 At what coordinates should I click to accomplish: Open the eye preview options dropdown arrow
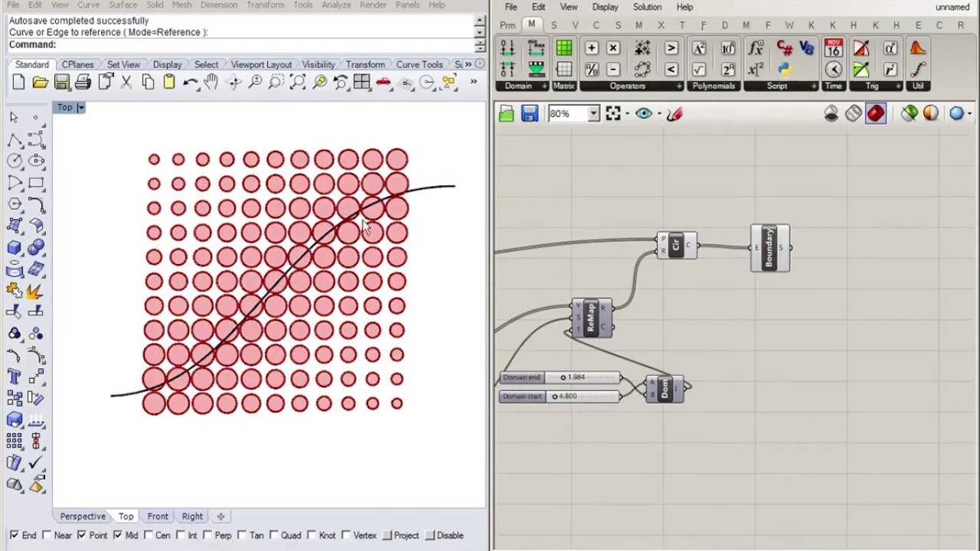pyautogui.click(x=658, y=114)
